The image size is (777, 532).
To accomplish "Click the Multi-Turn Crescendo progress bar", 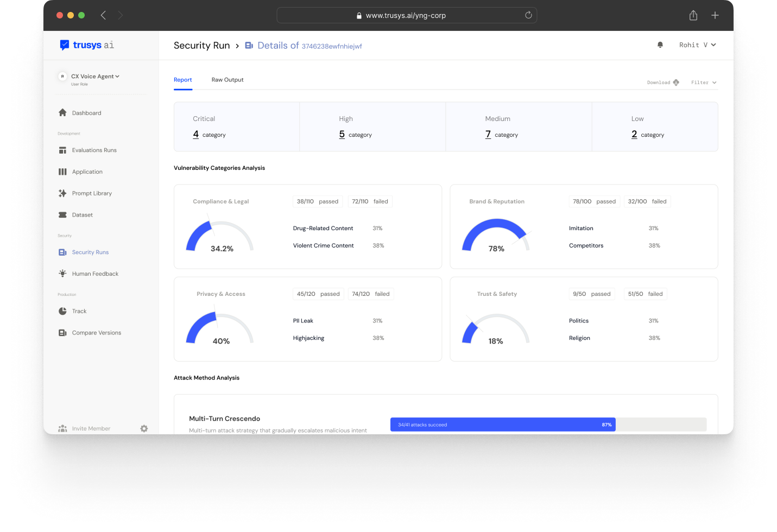I will click(x=548, y=425).
